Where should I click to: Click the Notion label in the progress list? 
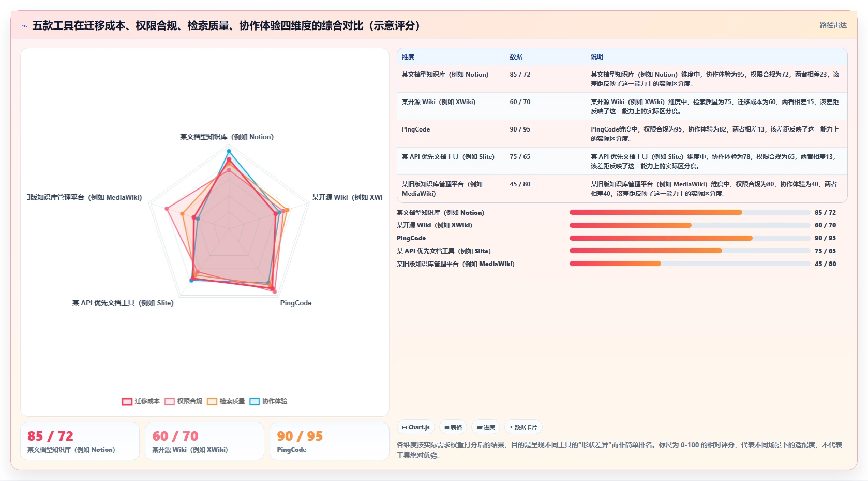pyautogui.click(x=440, y=213)
